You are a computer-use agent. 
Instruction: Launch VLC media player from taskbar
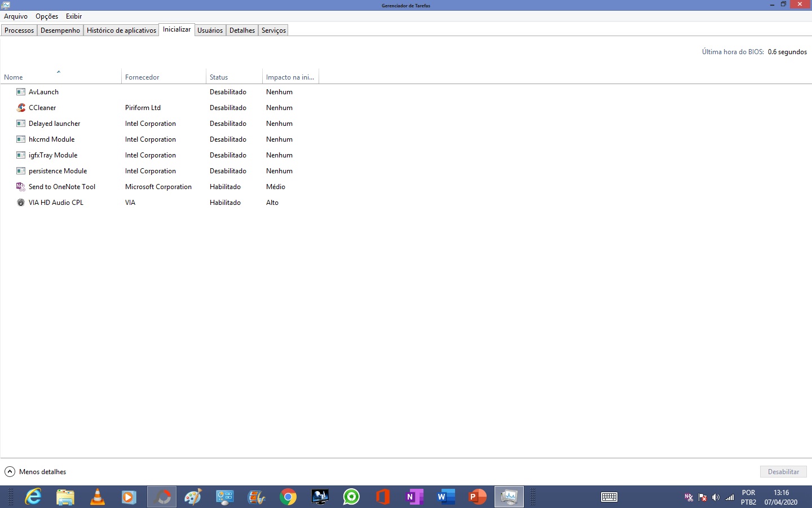98,497
